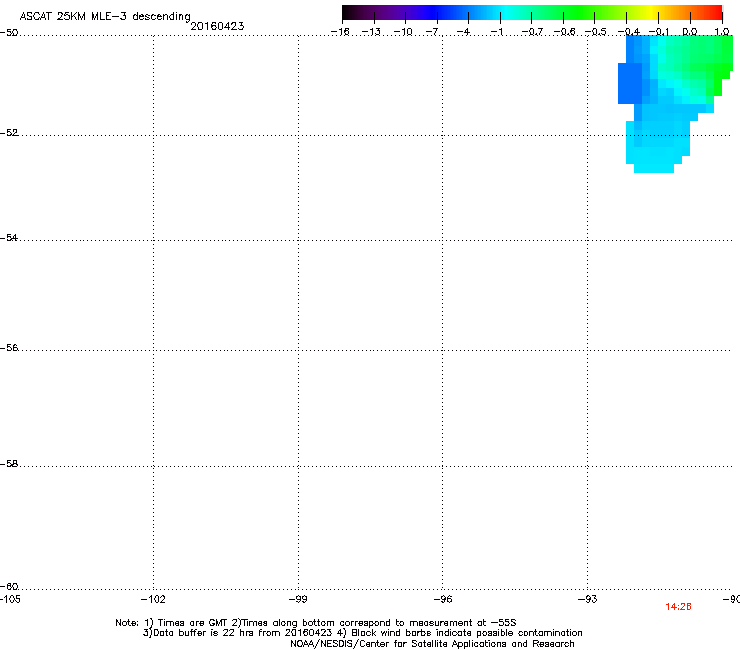Click the -52 latitude label
This screenshot has width=740, height=650.
coord(9,133)
